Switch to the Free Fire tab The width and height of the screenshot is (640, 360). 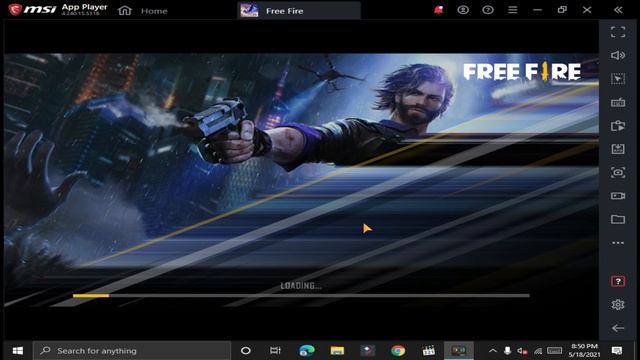[x=299, y=11]
